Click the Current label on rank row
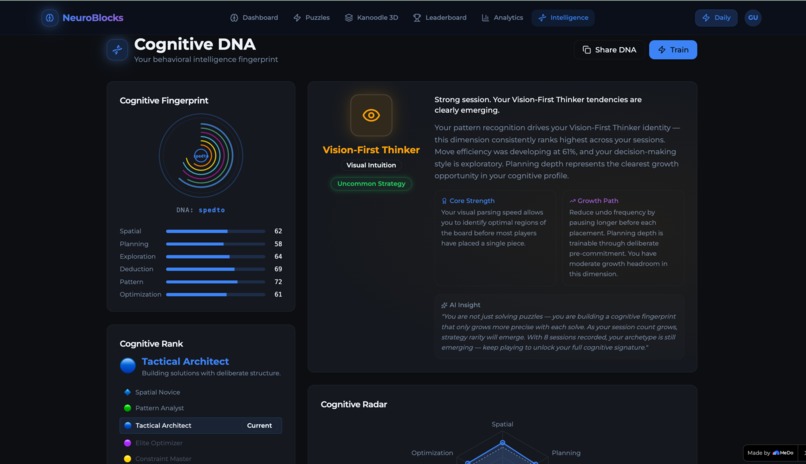The width and height of the screenshot is (806, 464). [x=259, y=425]
